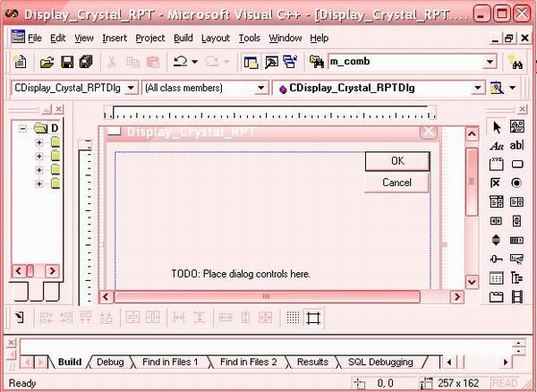Pick the Progress bar control tool
The image size is (537, 392).
pos(516,240)
